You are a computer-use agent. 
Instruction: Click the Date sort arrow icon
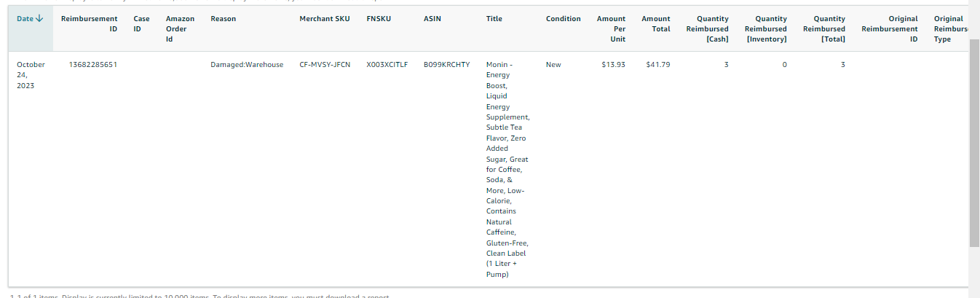[x=39, y=19]
